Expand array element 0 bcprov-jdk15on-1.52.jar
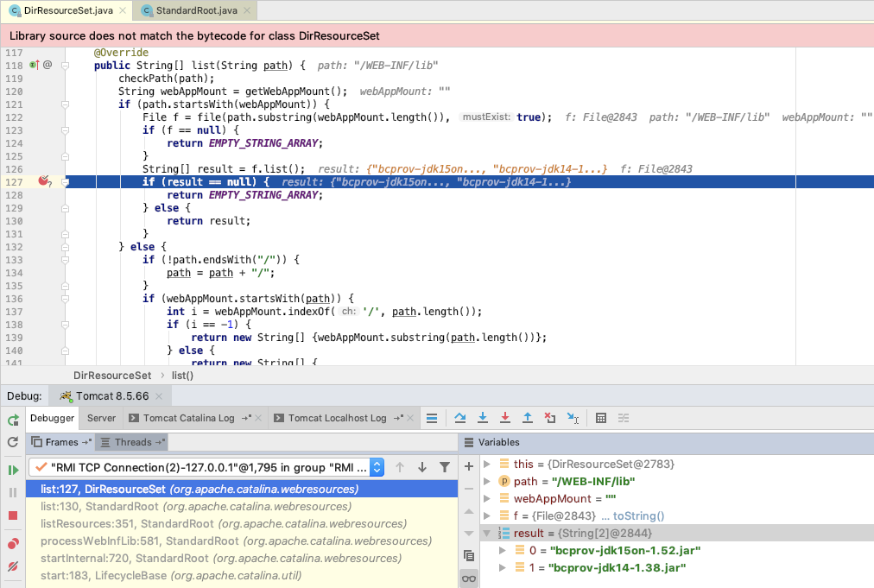The image size is (874, 588). [x=503, y=550]
